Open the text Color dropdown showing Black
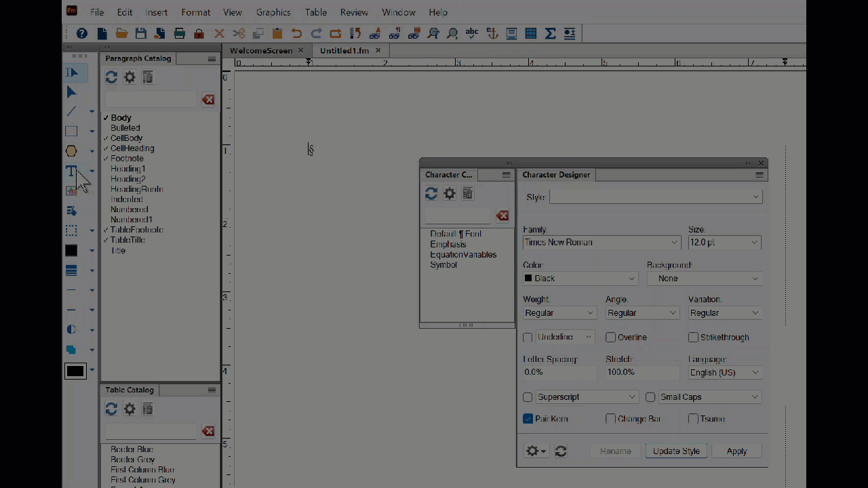 [580, 279]
